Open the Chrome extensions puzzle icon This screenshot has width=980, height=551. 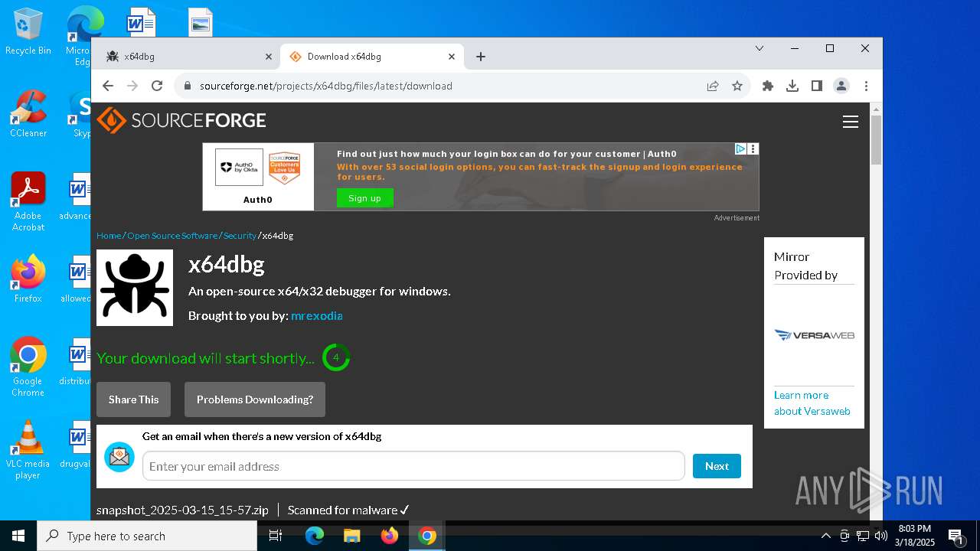pyautogui.click(x=768, y=86)
